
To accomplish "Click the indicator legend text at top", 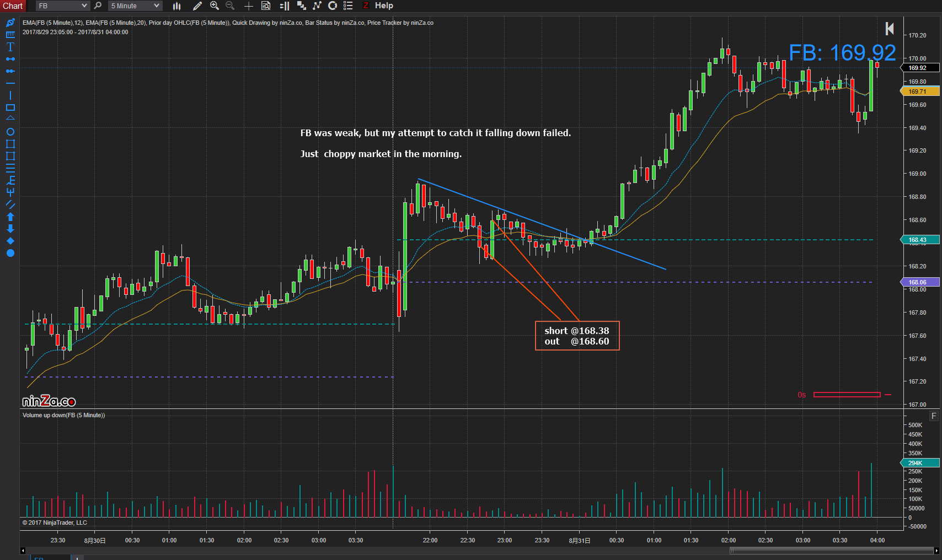I will point(228,23).
